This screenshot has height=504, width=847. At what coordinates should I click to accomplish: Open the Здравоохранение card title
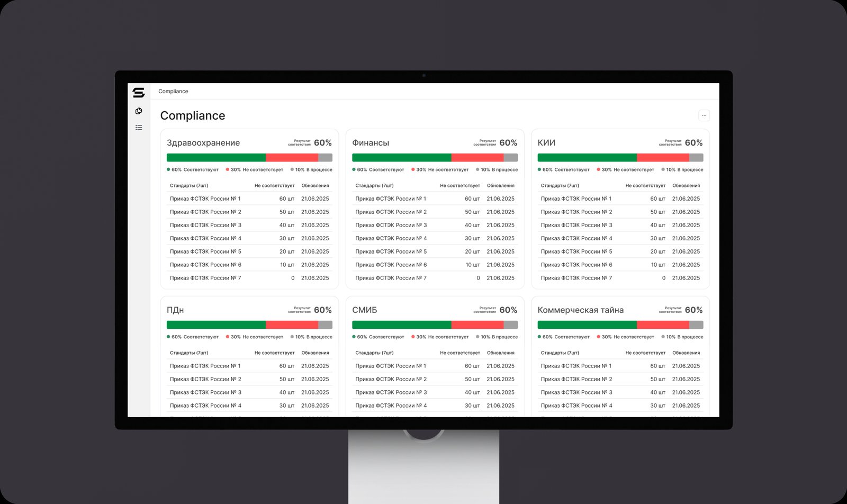coord(203,143)
